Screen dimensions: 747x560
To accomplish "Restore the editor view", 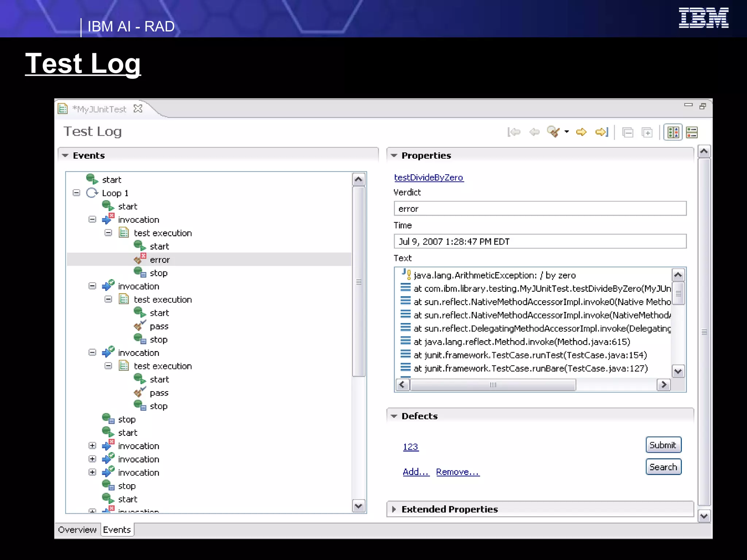I will pos(703,106).
